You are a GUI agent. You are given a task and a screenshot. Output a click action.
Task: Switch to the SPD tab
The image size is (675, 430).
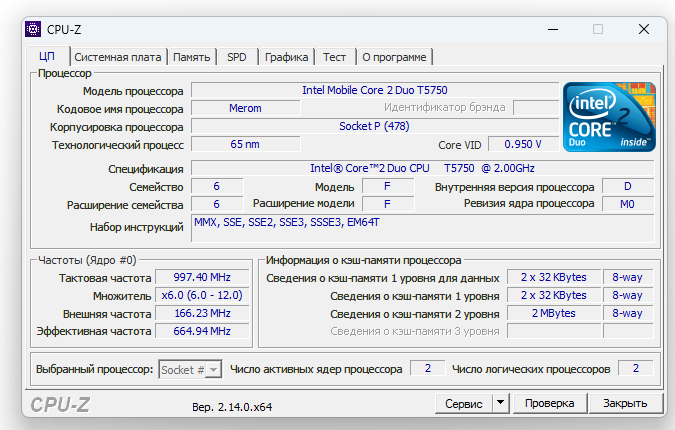237,57
